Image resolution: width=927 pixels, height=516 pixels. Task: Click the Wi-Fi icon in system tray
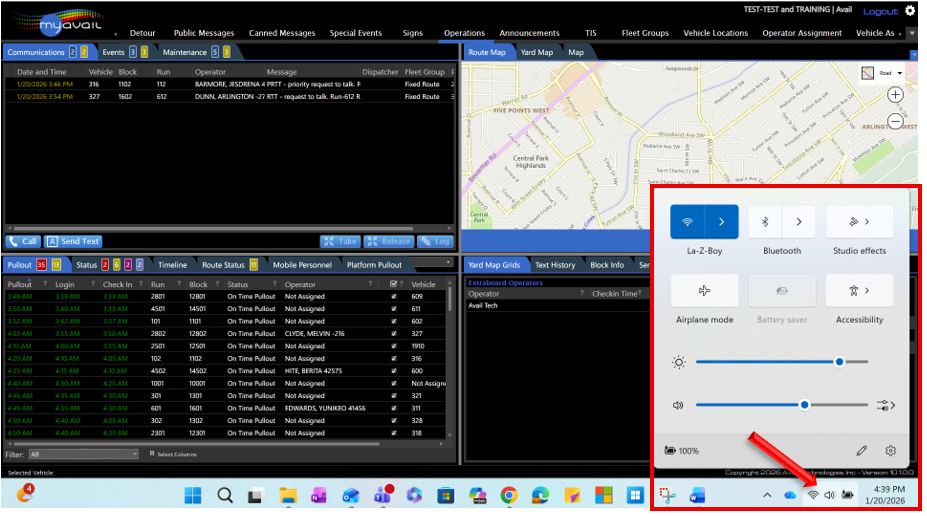coord(813,495)
